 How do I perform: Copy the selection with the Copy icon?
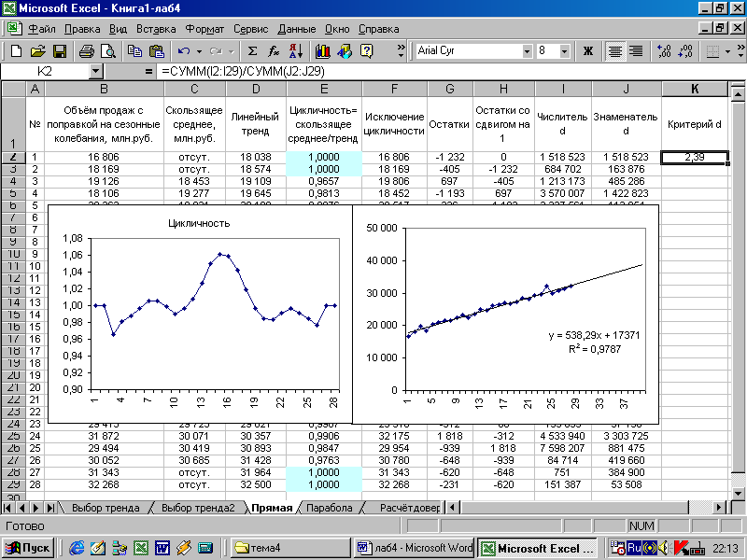click(x=134, y=51)
